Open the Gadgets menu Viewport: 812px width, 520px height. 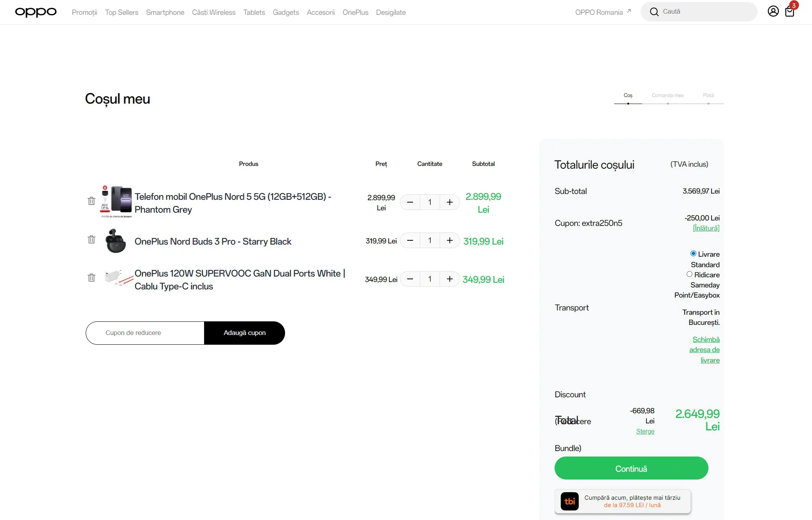pos(286,12)
